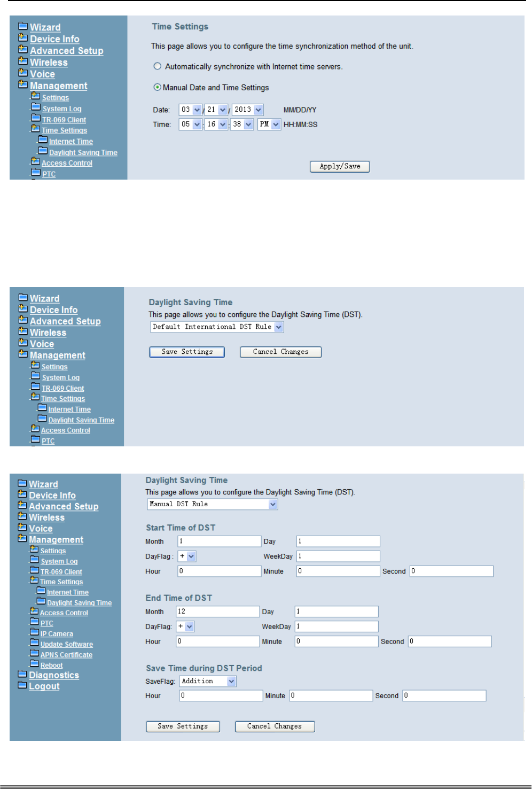The width and height of the screenshot is (532, 789).
Task: Open the APNS Certificate link
Action: tap(66, 655)
